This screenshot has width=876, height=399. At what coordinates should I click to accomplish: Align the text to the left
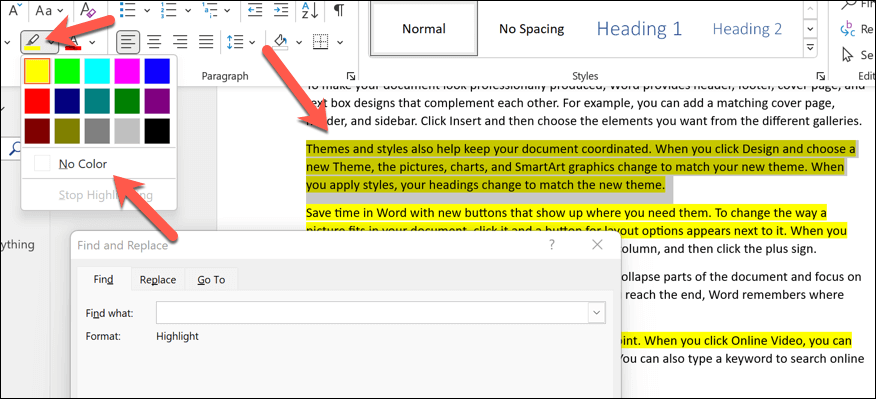click(128, 41)
